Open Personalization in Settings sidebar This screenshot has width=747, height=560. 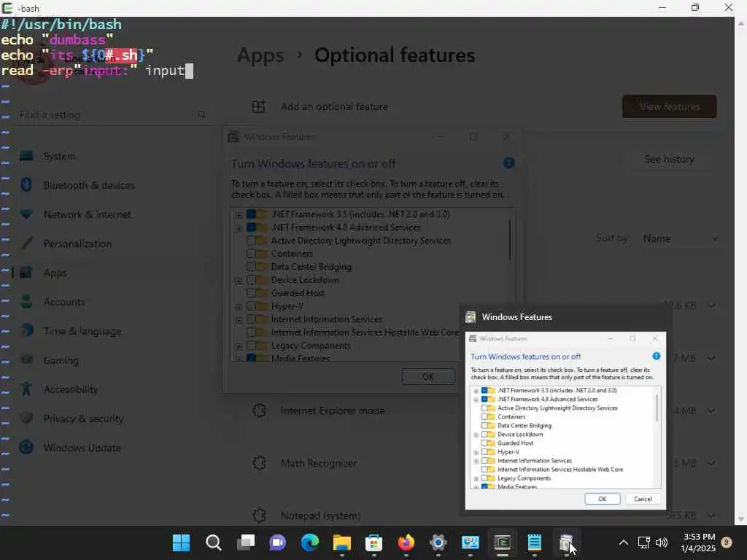click(x=77, y=244)
